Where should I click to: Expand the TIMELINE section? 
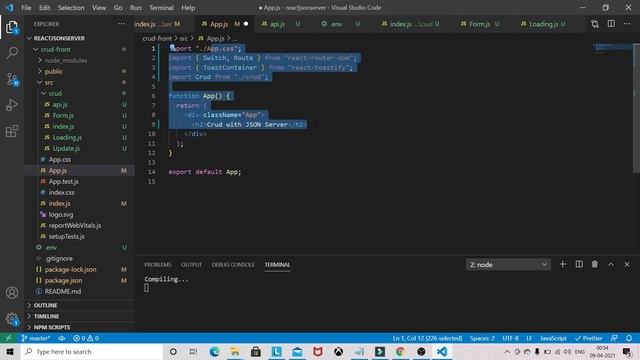[80, 316]
